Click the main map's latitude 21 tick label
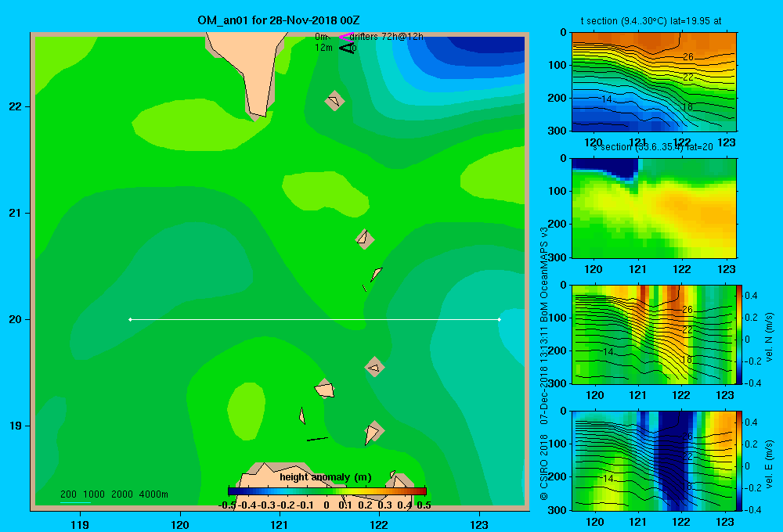 tap(16, 213)
